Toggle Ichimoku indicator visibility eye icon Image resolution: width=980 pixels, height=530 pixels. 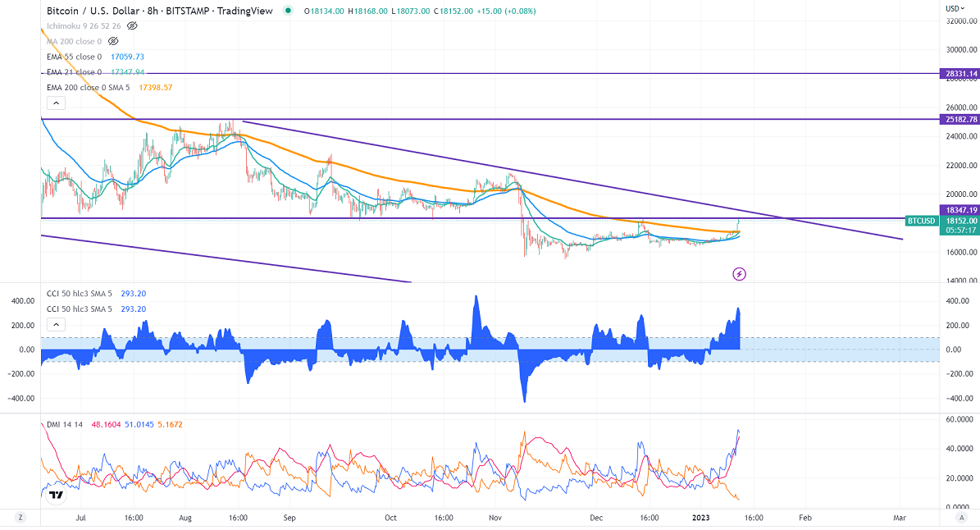tap(132, 26)
